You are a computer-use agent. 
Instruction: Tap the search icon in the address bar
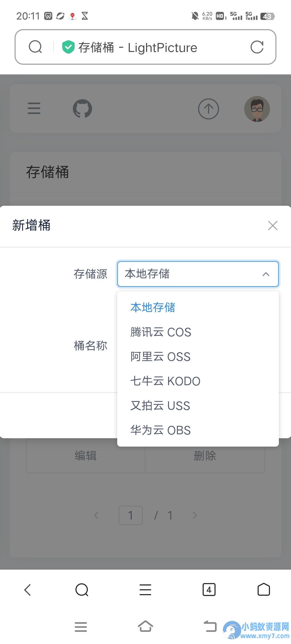(35, 47)
